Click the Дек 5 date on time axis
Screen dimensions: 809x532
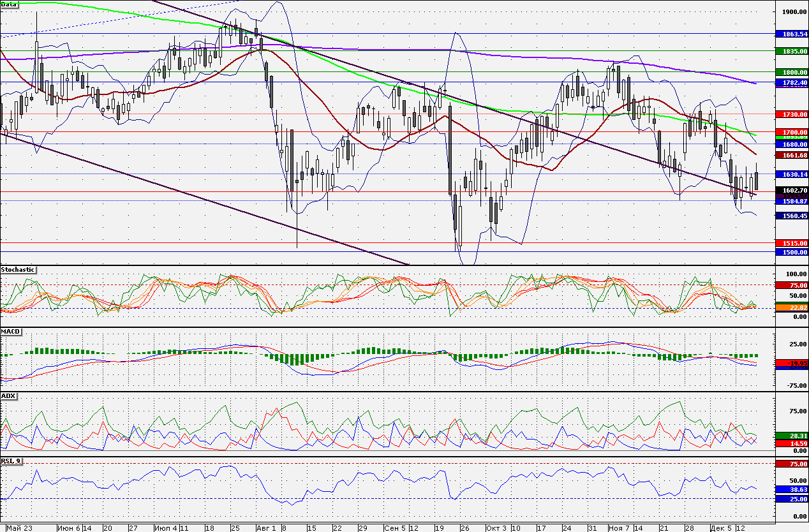[720, 528]
